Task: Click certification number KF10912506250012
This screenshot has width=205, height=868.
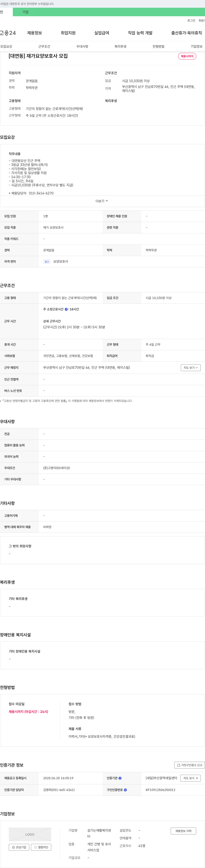Action: click(x=160, y=790)
